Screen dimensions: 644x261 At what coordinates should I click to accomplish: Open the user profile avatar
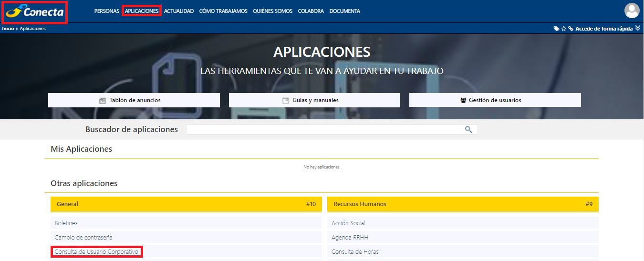point(632,10)
